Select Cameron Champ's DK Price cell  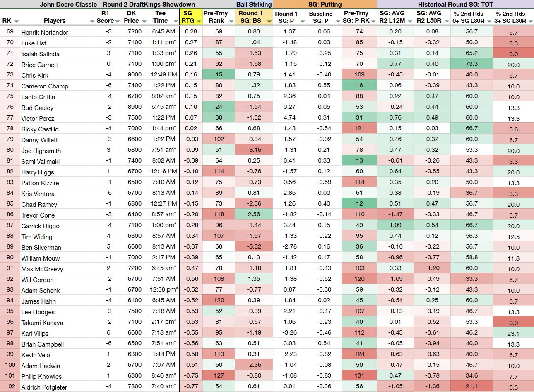pos(135,85)
